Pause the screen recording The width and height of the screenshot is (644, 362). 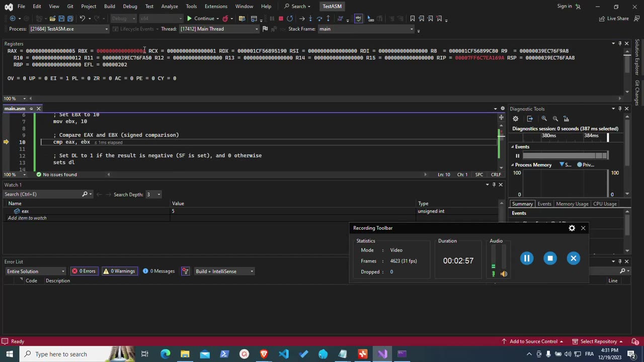coord(526,258)
